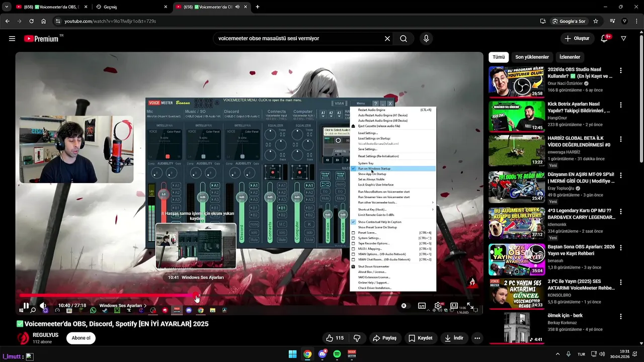This screenshot has width=644, height=362.
Task: Open Chrome's three-dot main menu
Action: click(636, 21)
